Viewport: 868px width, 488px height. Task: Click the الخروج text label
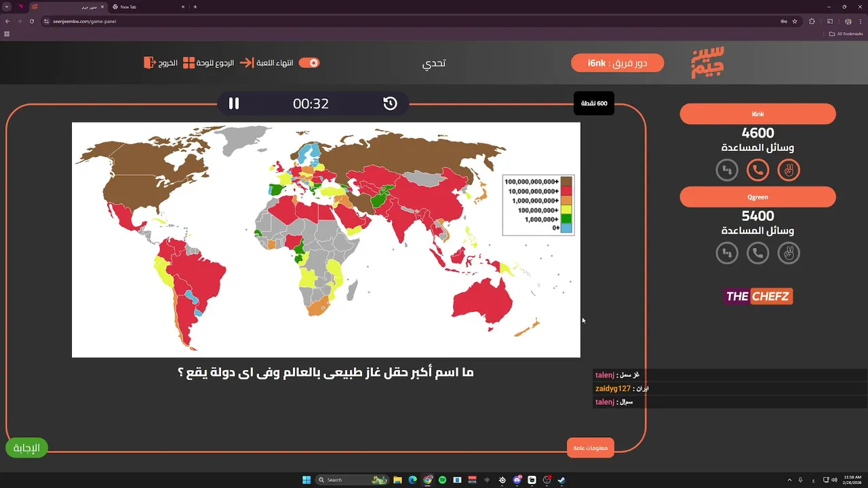coord(168,62)
